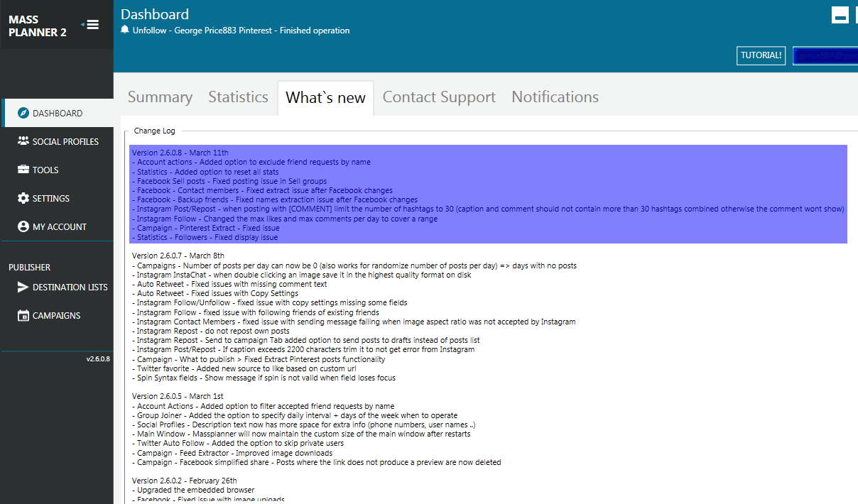Click the Destination Lists paper plane icon
The height and width of the screenshot is (504, 858).
point(23,287)
